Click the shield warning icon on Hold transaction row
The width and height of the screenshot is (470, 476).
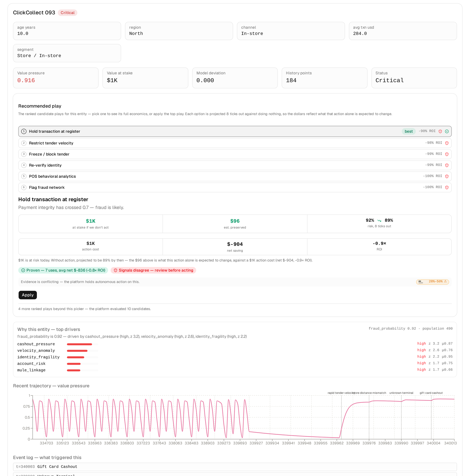[x=440, y=131]
